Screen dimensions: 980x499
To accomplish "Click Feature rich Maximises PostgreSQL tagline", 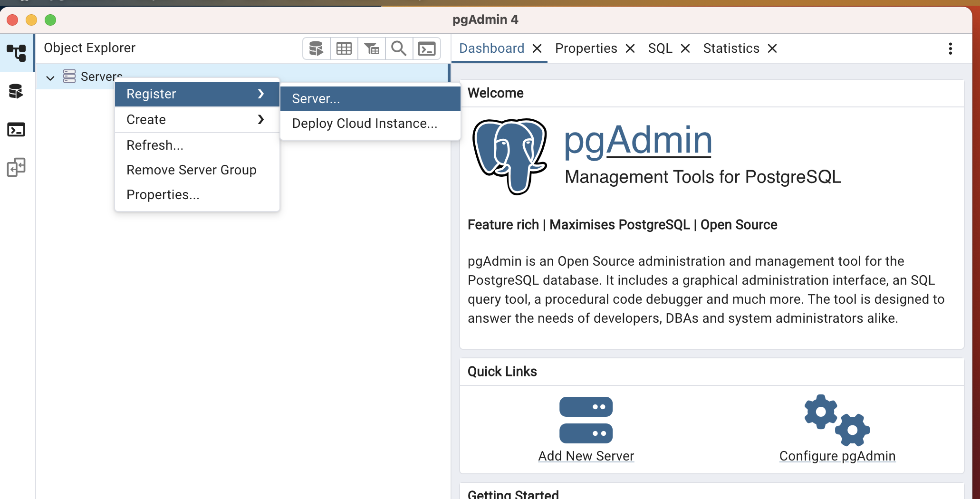I will [623, 225].
